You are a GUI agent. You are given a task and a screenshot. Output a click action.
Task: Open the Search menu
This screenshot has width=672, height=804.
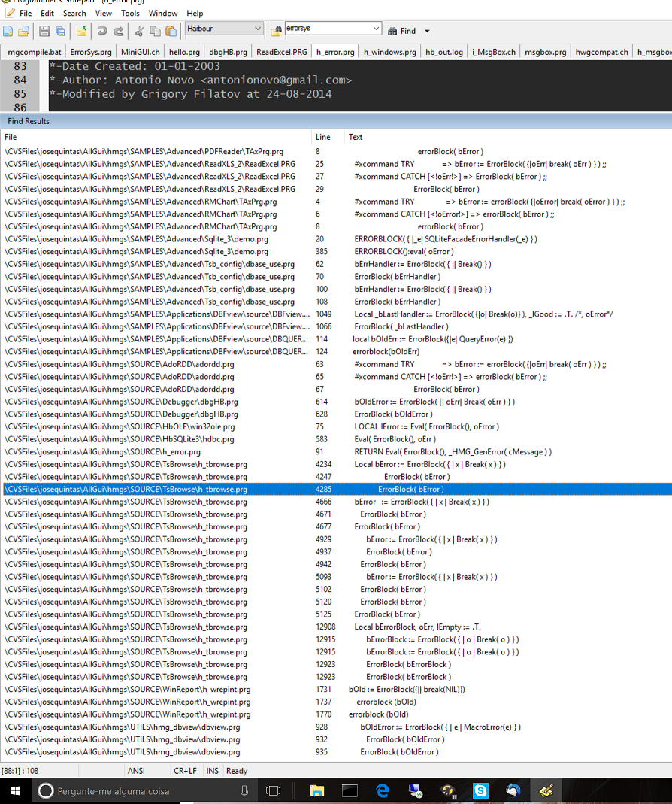(x=74, y=13)
